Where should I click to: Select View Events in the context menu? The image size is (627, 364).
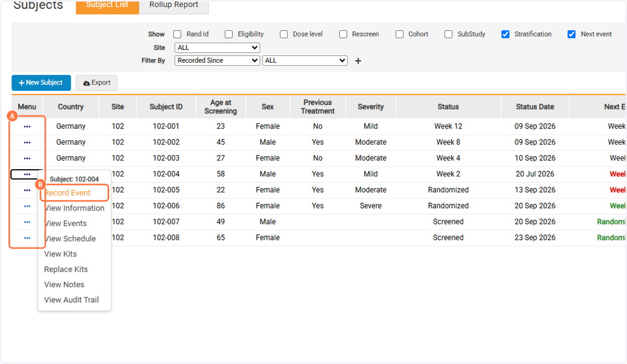(65, 224)
